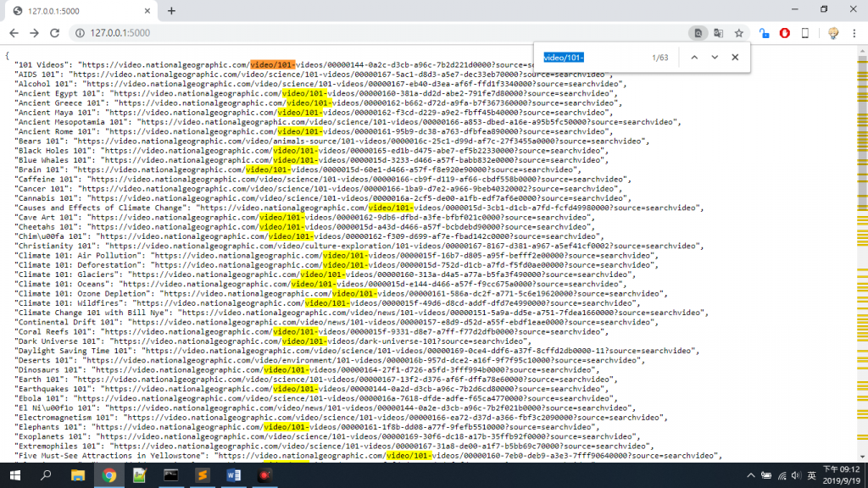
Task: Open the network status tray icon
Action: click(782, 475)
